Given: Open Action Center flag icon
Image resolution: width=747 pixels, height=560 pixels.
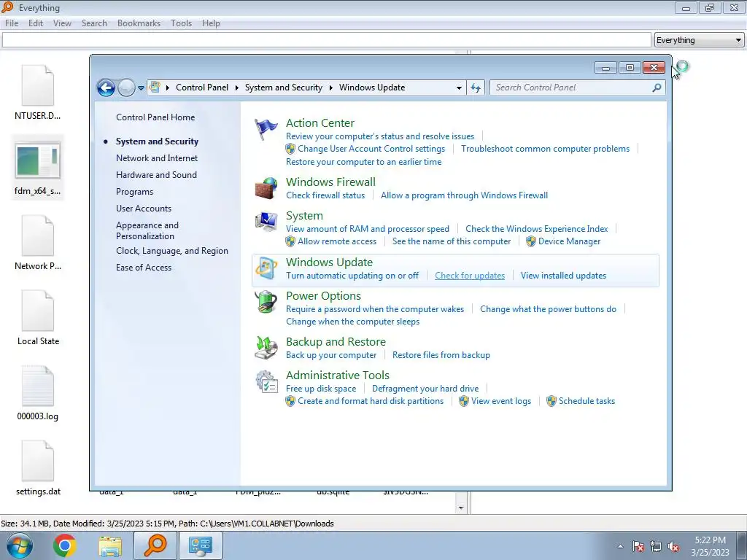Looking at the screenshot, I should click(x=266, y=129).
